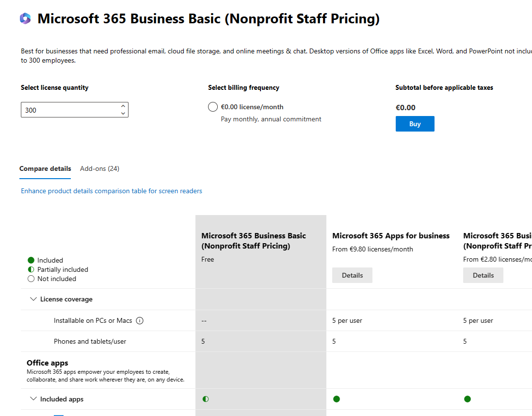Click the rightmost green dot in the Included apps row
Screen dimensions: 532x416
[468, 399]
